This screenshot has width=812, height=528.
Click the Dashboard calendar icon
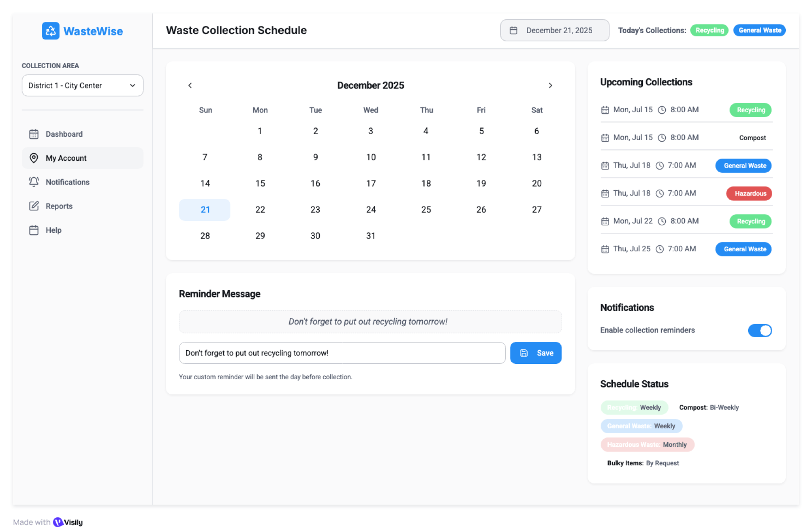[34, 134]
